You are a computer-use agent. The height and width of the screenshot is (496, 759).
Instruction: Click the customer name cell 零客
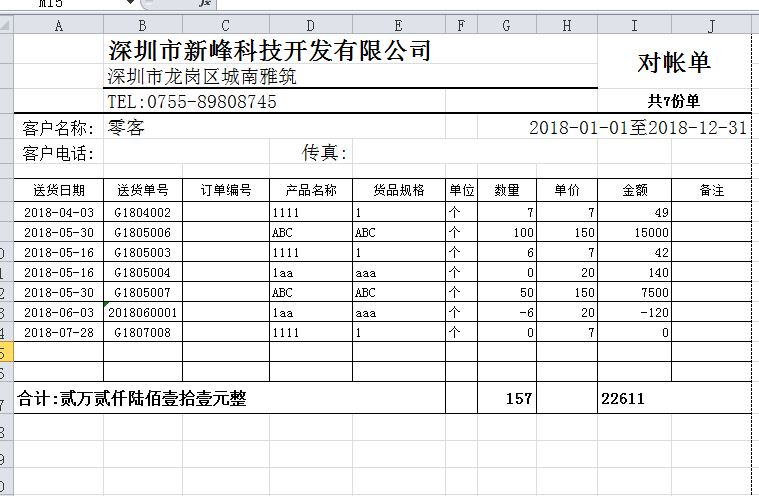(126, 128)
